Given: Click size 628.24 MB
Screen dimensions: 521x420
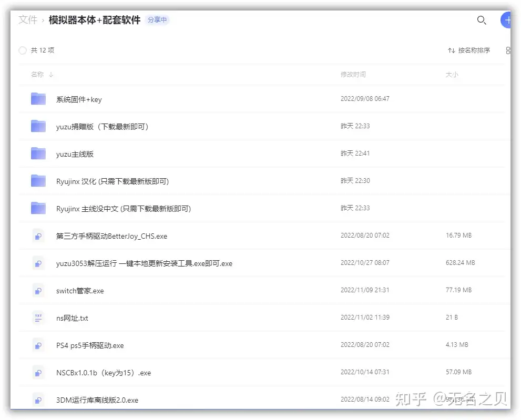Looking at the screenshot, I should click(x=460, y=262).
